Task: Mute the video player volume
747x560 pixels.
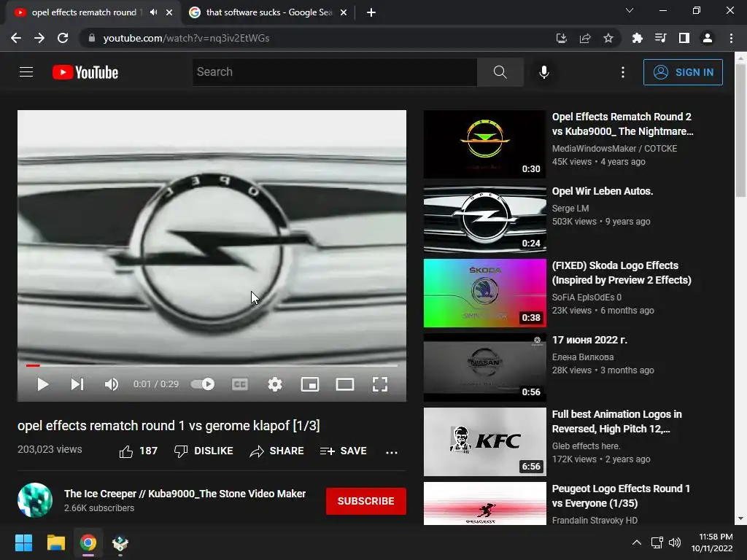Action: coord(111,384)
